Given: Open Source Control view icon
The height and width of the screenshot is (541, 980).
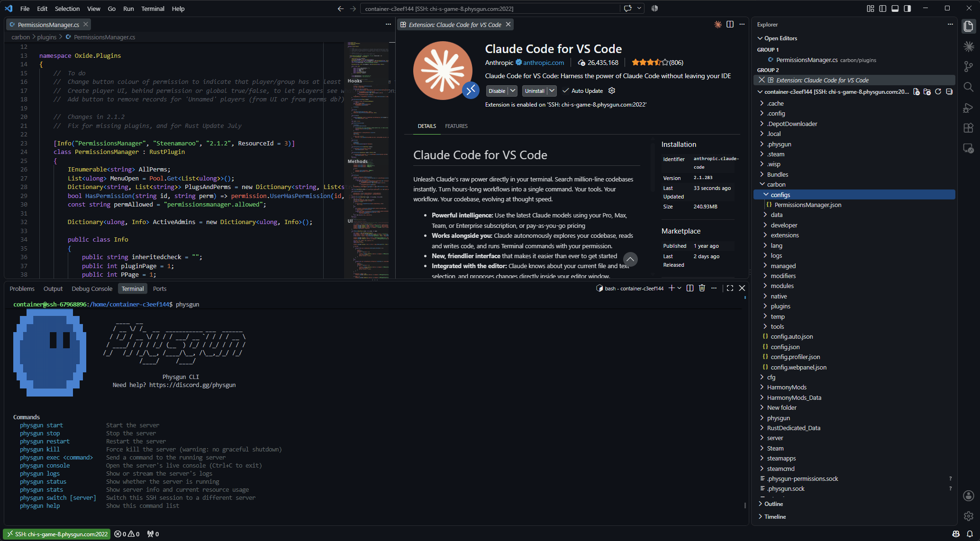Looking at the screenshot, I should [x=968, y=67].
